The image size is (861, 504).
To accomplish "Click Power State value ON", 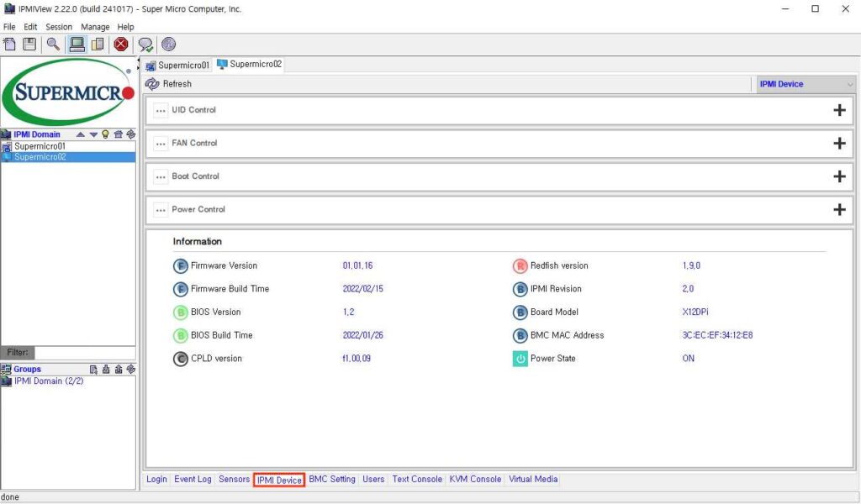I will (688, 358).
